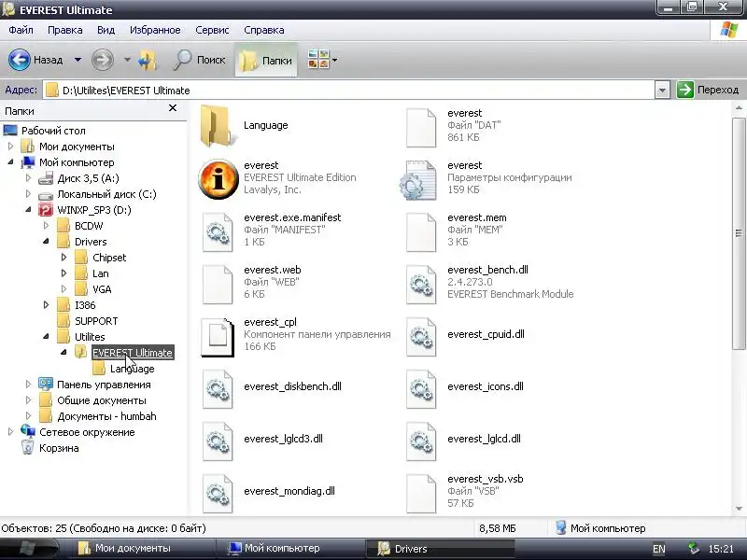
Task: Expand the Chipset folder node
Action: (x=63, y=258)
